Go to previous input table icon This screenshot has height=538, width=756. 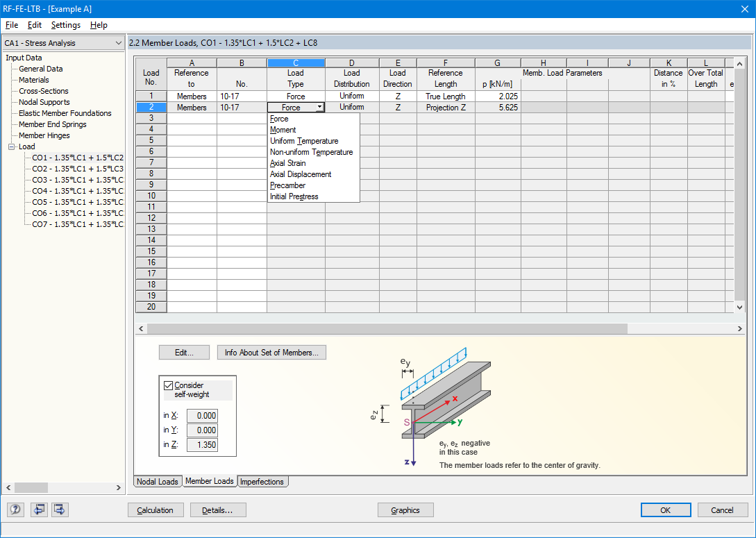(39, 510)
